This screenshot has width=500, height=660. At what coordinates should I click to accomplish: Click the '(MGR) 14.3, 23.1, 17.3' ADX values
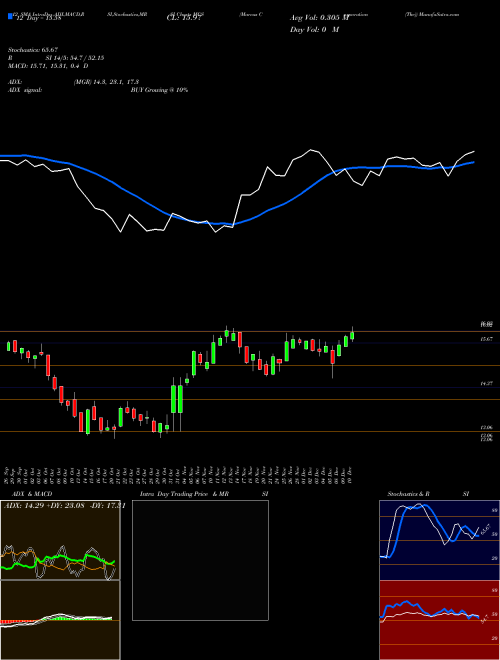(106, 82)
